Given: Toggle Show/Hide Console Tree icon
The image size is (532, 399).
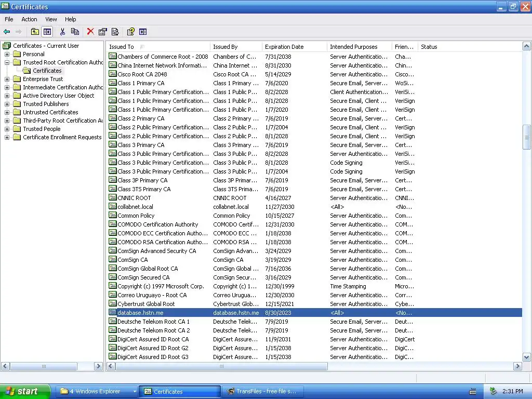Looking at the screenshot, I should [47, 32].
